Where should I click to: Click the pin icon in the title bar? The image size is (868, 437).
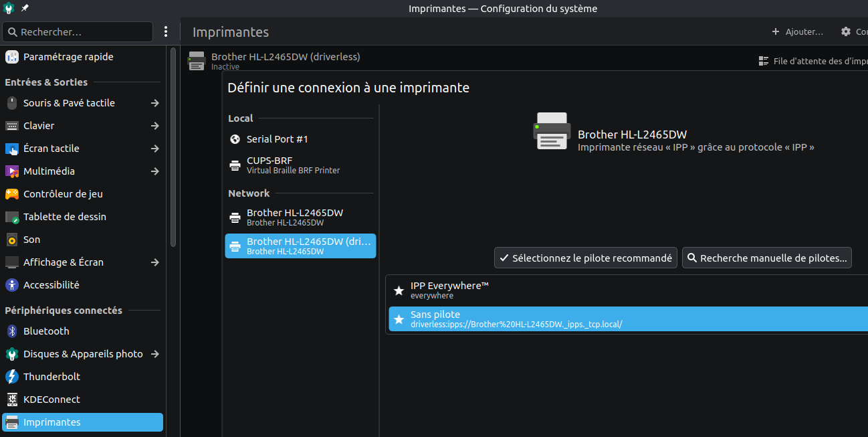pos(25,8)
